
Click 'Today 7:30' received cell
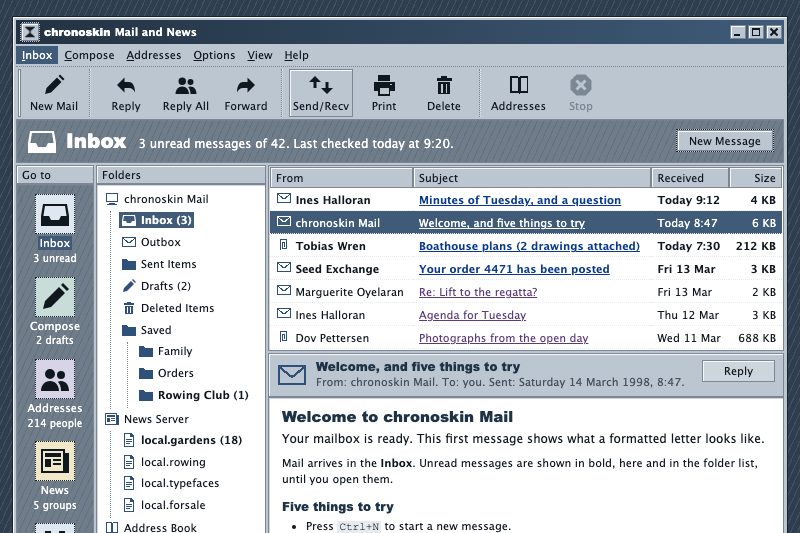tap(689, 246)
